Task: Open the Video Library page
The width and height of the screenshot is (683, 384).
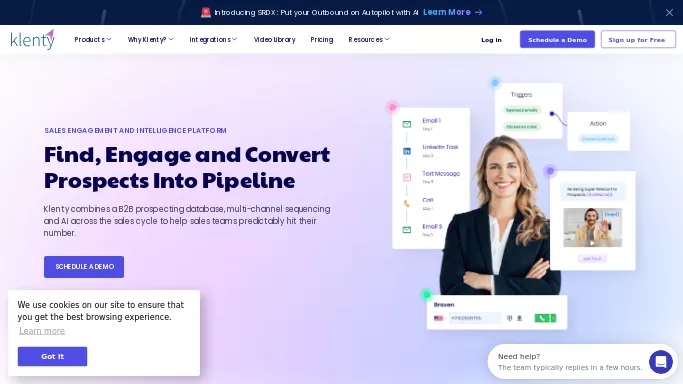Action: [x=274, y=40]
